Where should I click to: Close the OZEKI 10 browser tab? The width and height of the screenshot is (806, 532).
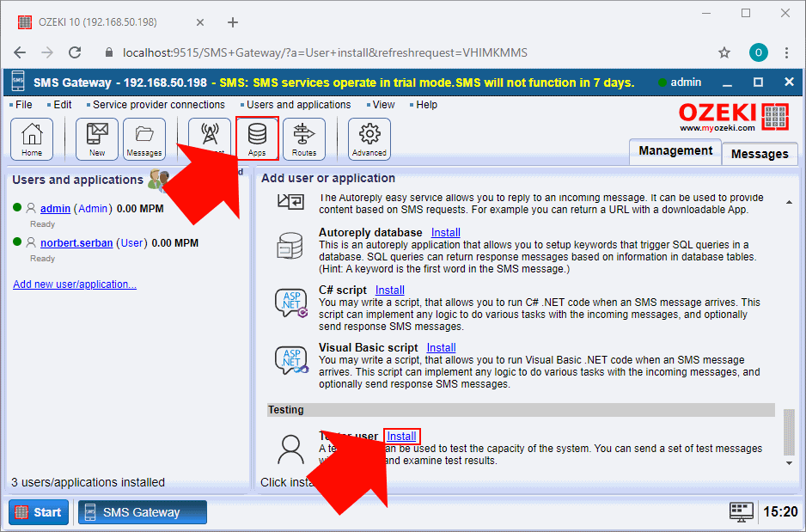click(x=200, y=22)
